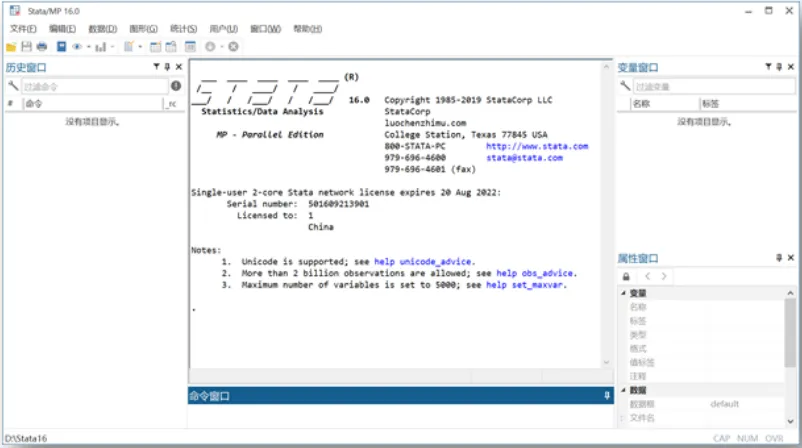Close the 变量窗口 panel
Screen dimensions: 802x448
[x=791, y=66]
